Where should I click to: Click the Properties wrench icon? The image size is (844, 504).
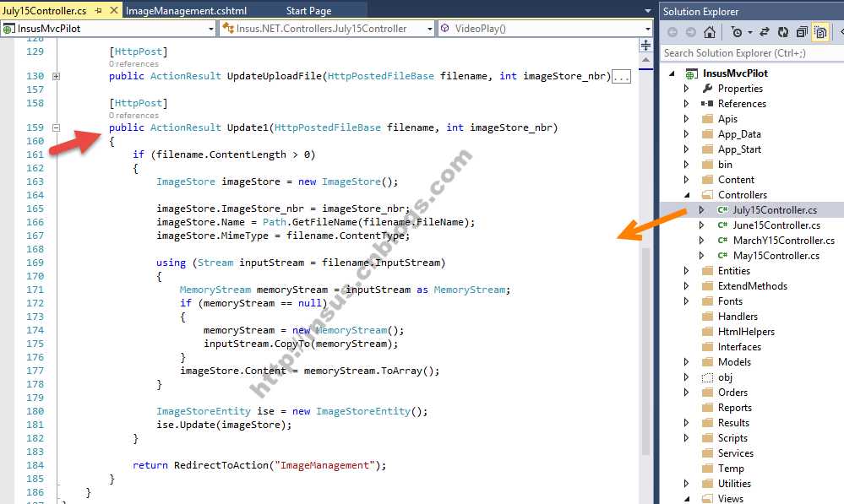(x=707, y=88)
